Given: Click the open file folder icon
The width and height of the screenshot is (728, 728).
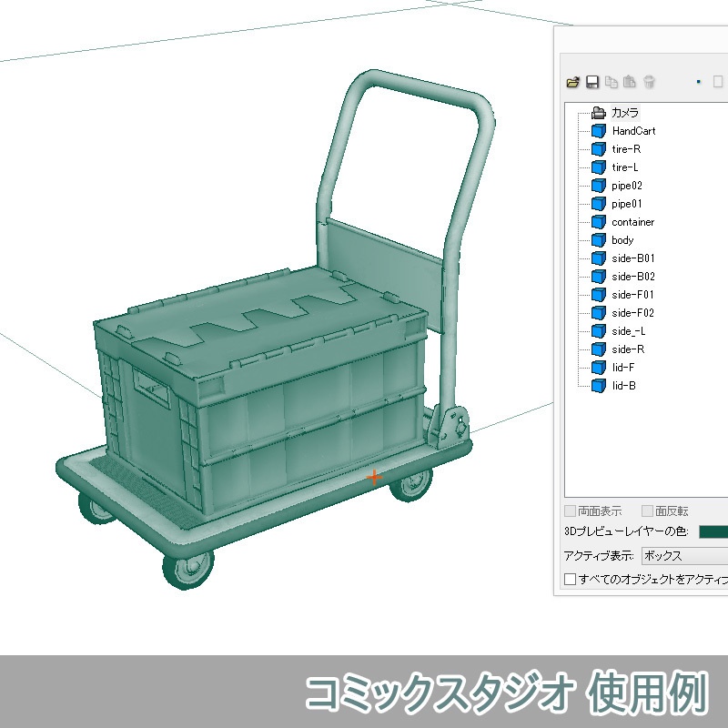Looking at the screenshot, I should tap(571, 82).
